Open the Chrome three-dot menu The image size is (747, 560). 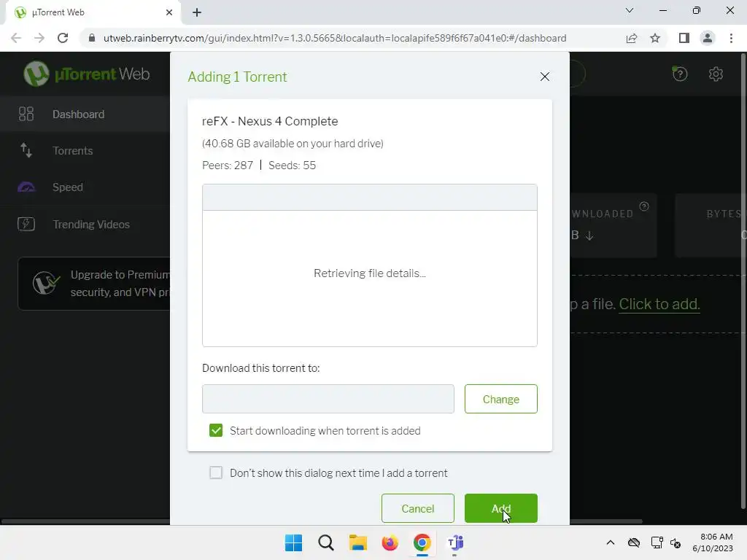pos(731,38)
